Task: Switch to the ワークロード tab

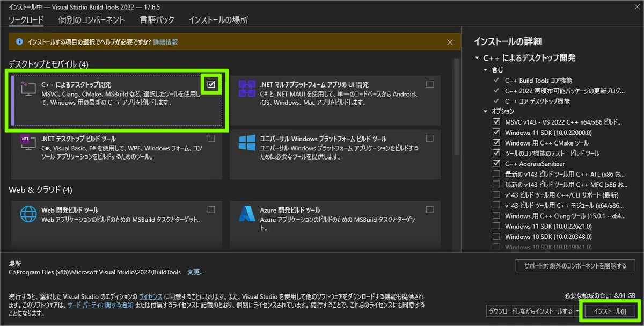Action: coord(26,20)
